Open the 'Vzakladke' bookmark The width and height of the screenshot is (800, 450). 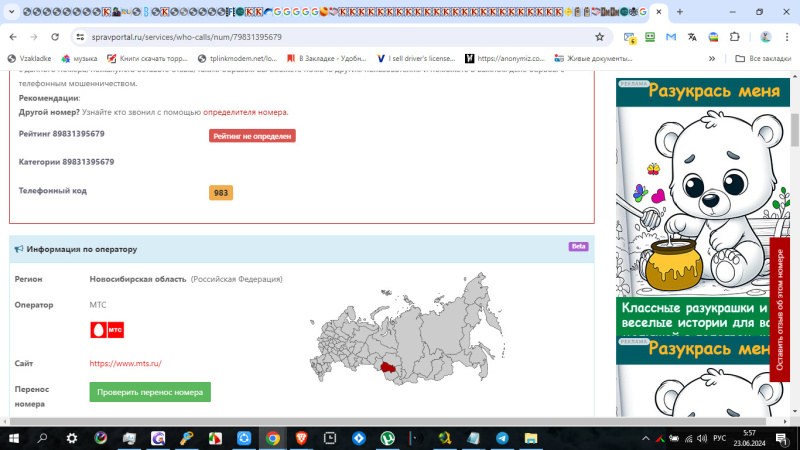pos(30,59)
